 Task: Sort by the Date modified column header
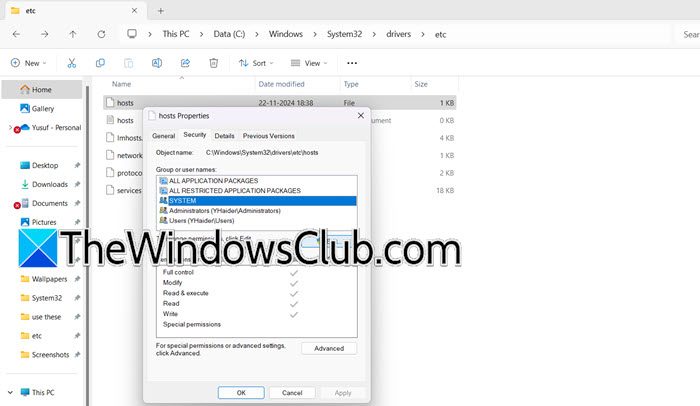click(281, 84)
